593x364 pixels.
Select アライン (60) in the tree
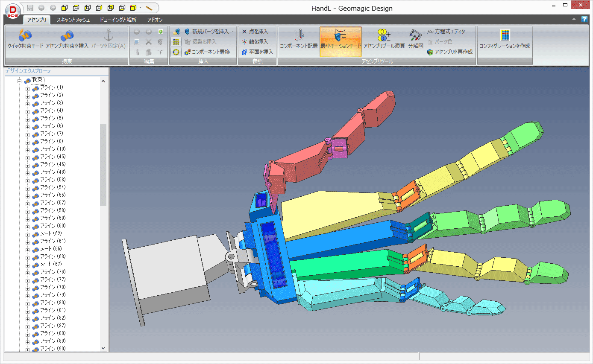53,226
